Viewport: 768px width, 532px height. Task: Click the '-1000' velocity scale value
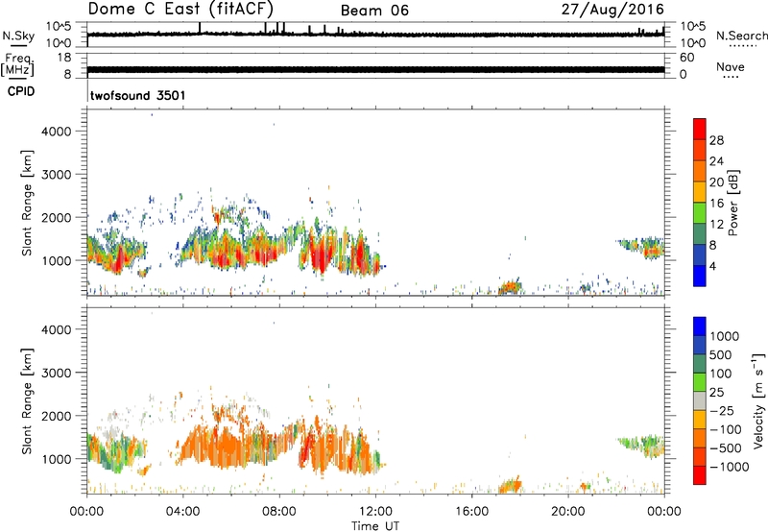tap(730, 467)
